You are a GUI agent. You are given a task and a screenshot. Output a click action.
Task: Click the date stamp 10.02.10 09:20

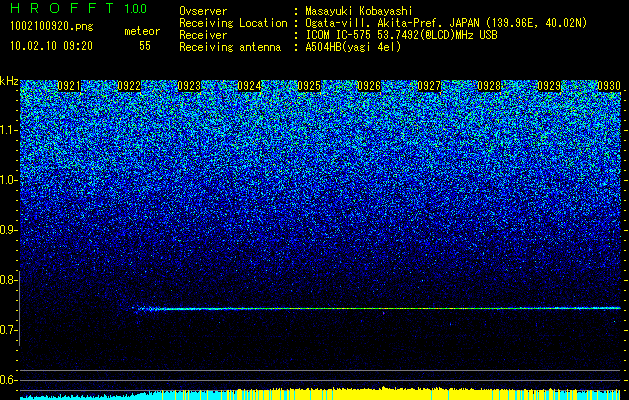(51, 46)
